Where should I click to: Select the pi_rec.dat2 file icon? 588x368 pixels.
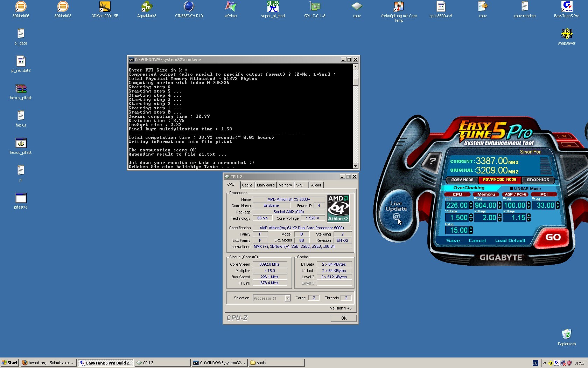pyautogui.click(x=21, y=64)
